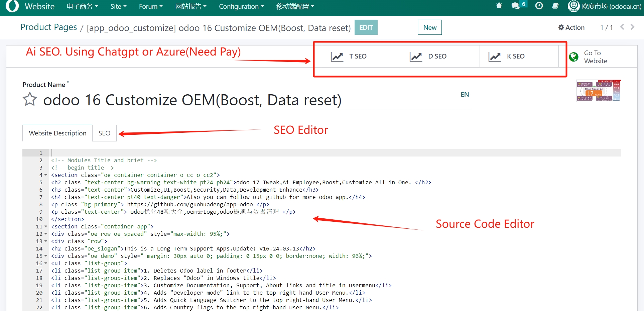Toggle the favorite star for the product
This screenshot has height=311, width=644.
click(30, 99)
